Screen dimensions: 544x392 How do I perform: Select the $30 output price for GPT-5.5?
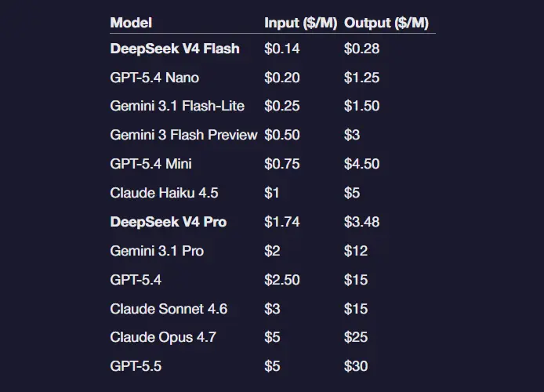[356, 366]
